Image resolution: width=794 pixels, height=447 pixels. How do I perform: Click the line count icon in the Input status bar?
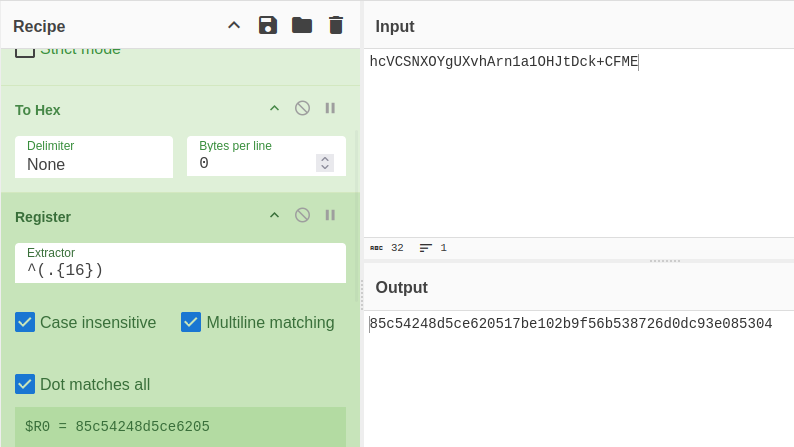point(425,248)
